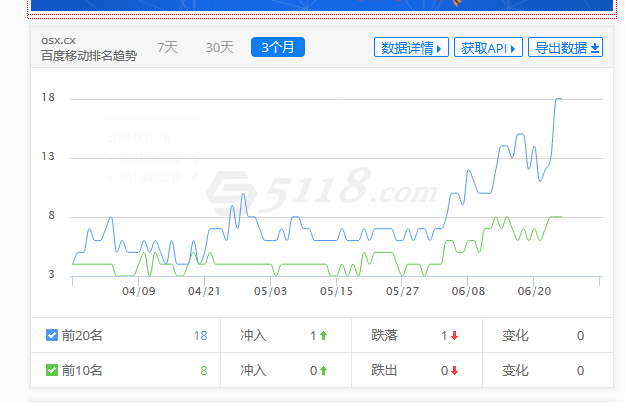Screen dimensions: 625x402
Task: Click the 06/08 x-axis date label
Action: click(x=468, y=291)
